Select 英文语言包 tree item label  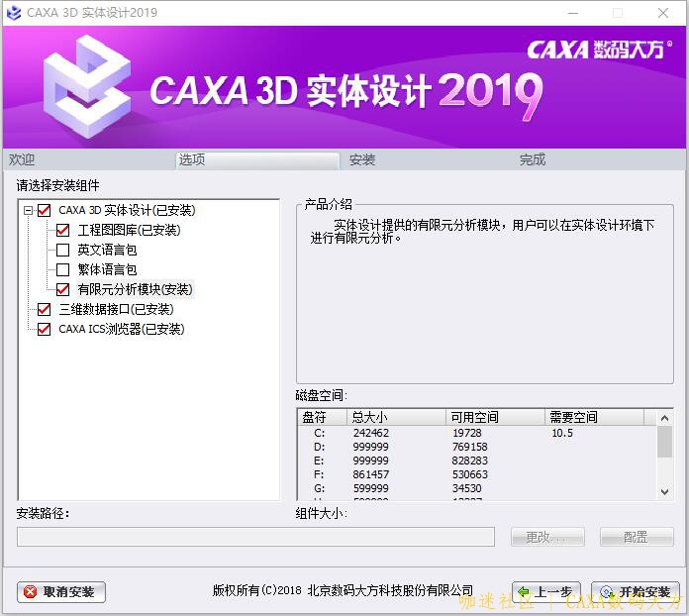point(107,250)
